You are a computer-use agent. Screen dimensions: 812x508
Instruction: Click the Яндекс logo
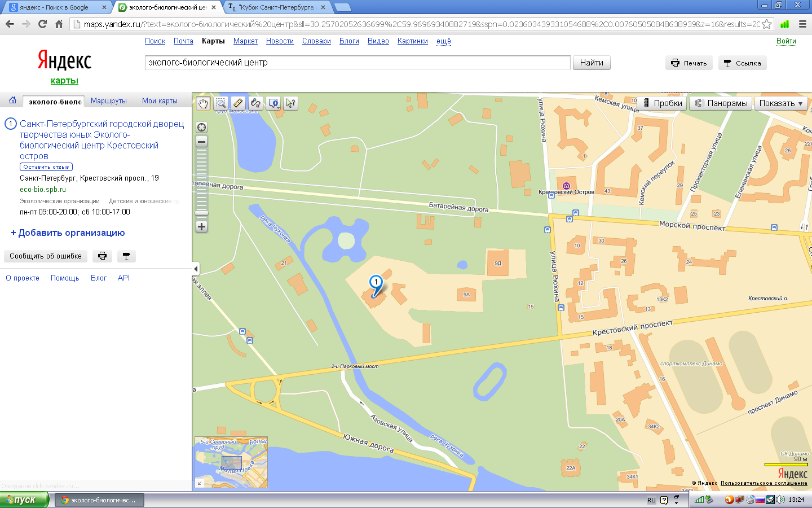pos(64,60)
